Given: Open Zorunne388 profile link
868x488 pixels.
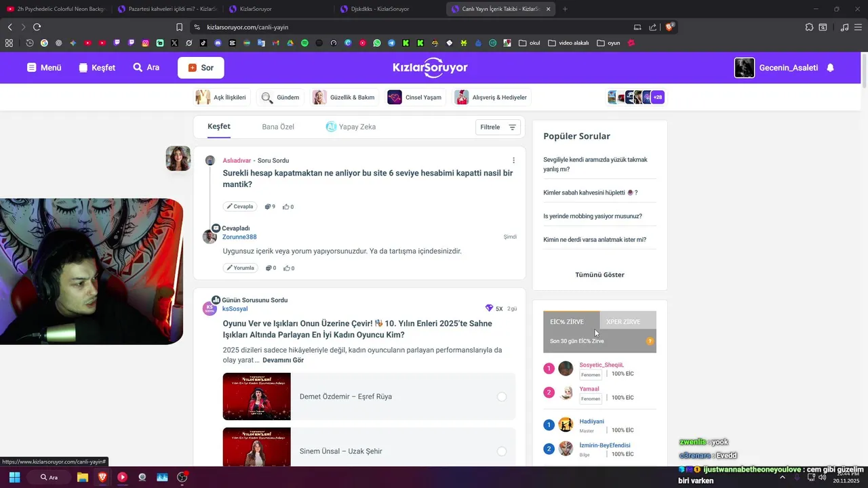Looking at the screenshot, I should (x=239, y=237).
